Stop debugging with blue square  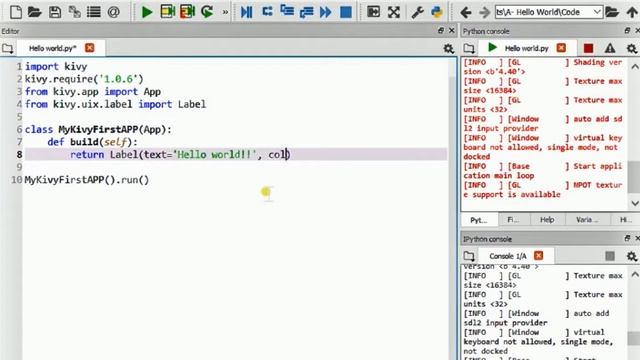pos(346,12)
